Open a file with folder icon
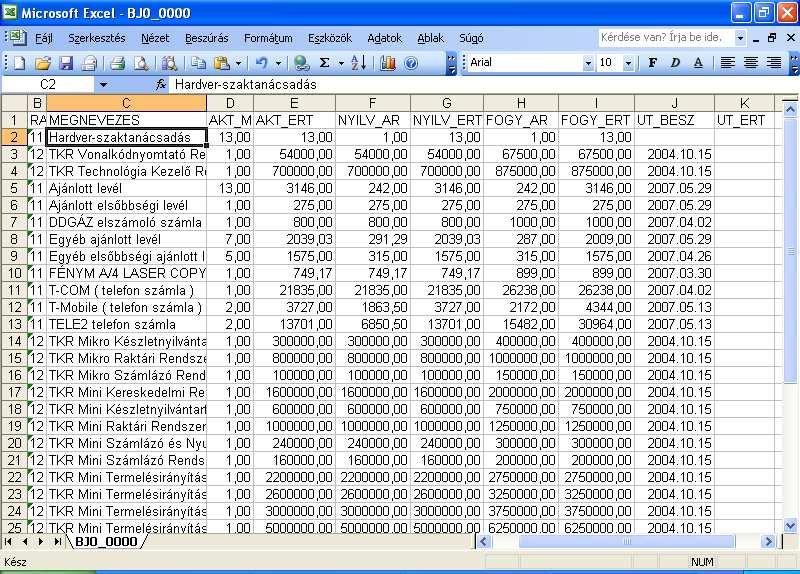The width and height of the screenshot is (800, 574). 43,63
